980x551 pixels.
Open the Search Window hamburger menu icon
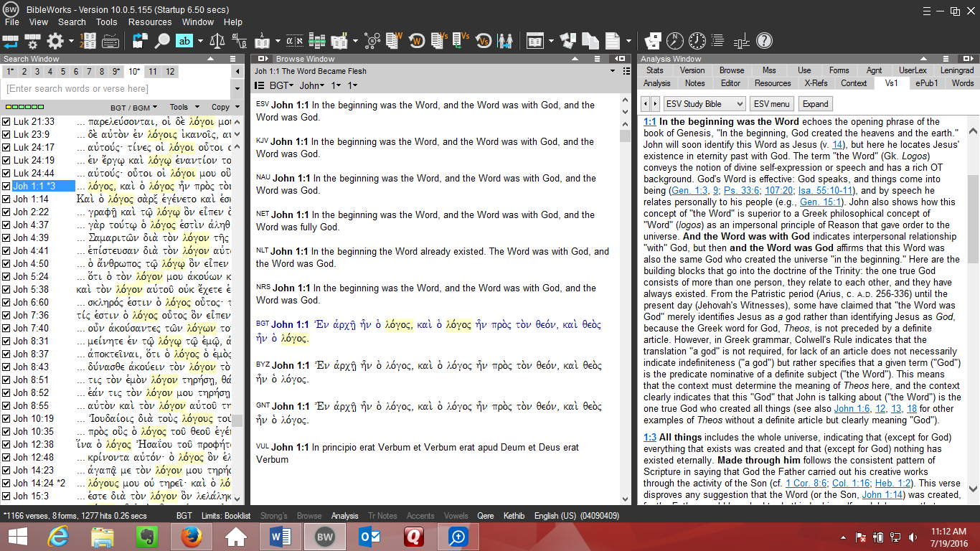[x=232, y=59]
